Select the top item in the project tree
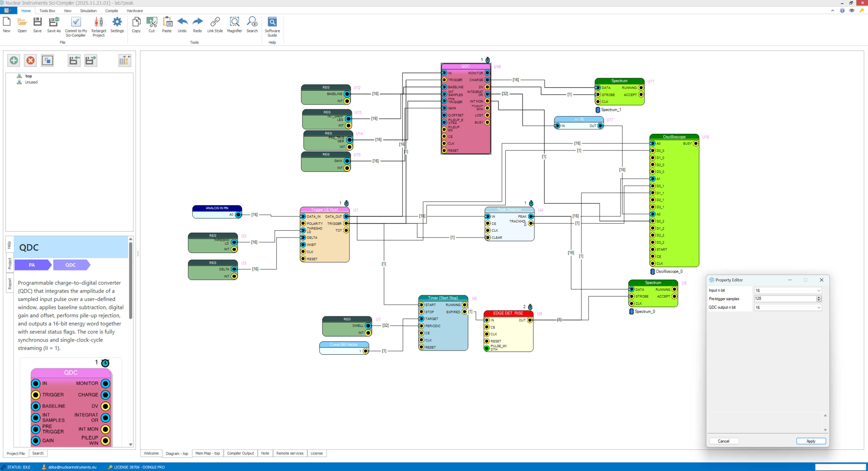The height and width of the screenshot is (471, 868). [28, 76]
